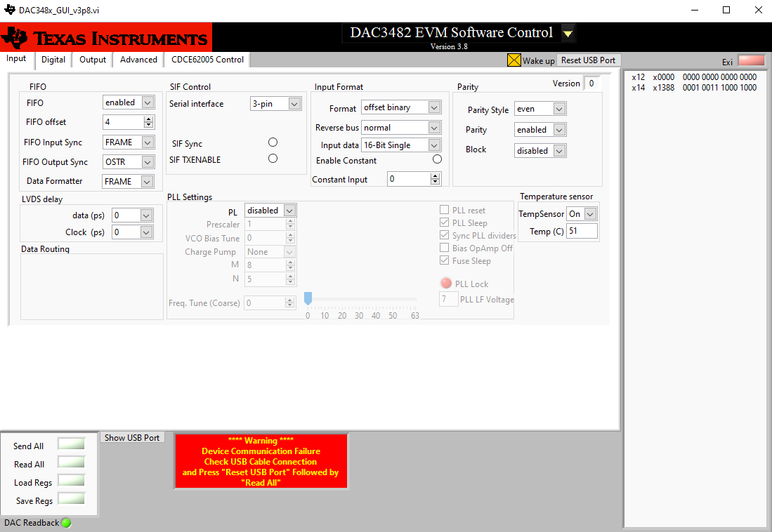This screenshot has height=532, width=772.
Task: Click the Constant Input value field
Action: click(409, 179)
